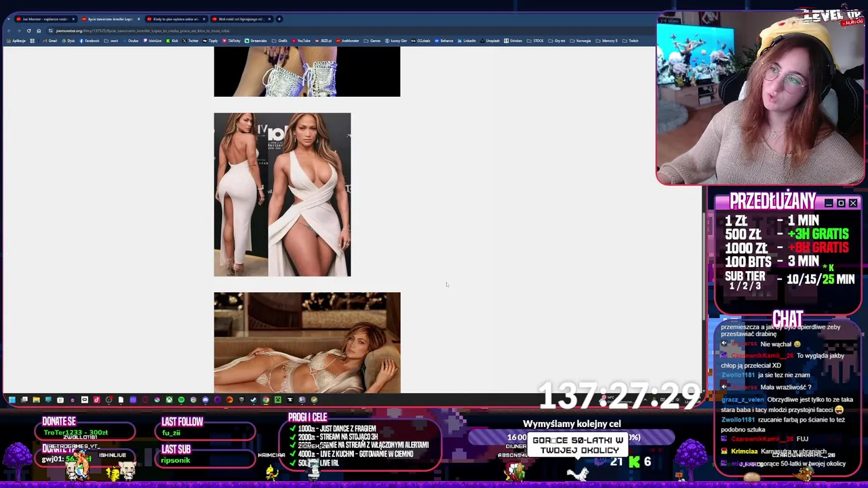This screenshot has width=868, height=488.
Task: Open Google Chrome from the taskbar
Action: [x=266, y=400]
